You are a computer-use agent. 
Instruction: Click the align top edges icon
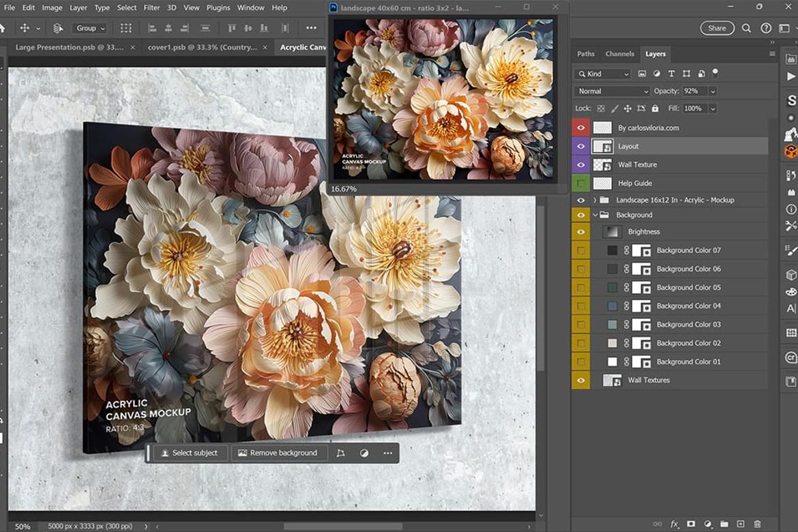(x=232, y=28)
